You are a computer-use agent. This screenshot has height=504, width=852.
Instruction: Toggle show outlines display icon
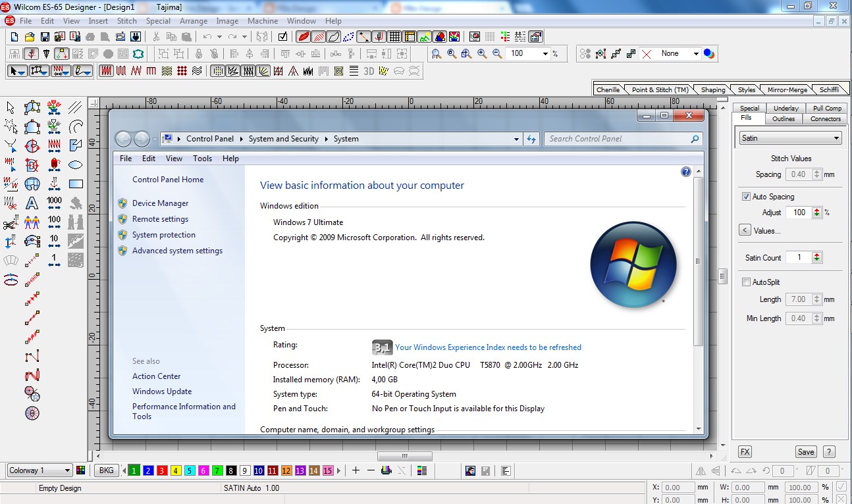pyautogui.click(x=334, y=37)
